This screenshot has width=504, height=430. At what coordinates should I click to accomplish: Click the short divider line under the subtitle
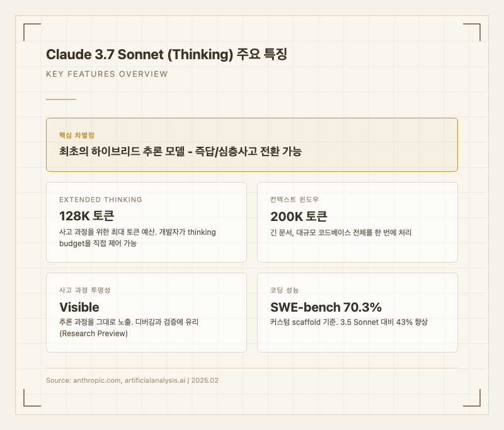(61, 99)
